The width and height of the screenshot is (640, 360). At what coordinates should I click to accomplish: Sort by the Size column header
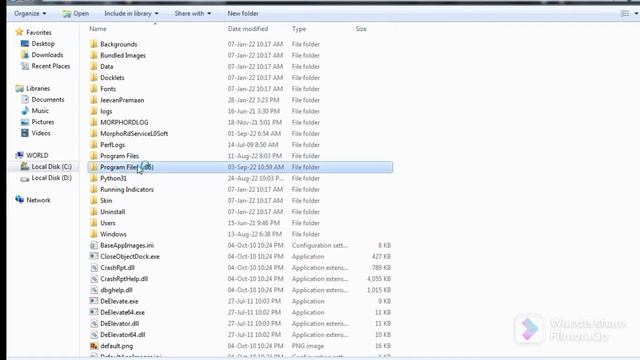[x=361, y=29]
